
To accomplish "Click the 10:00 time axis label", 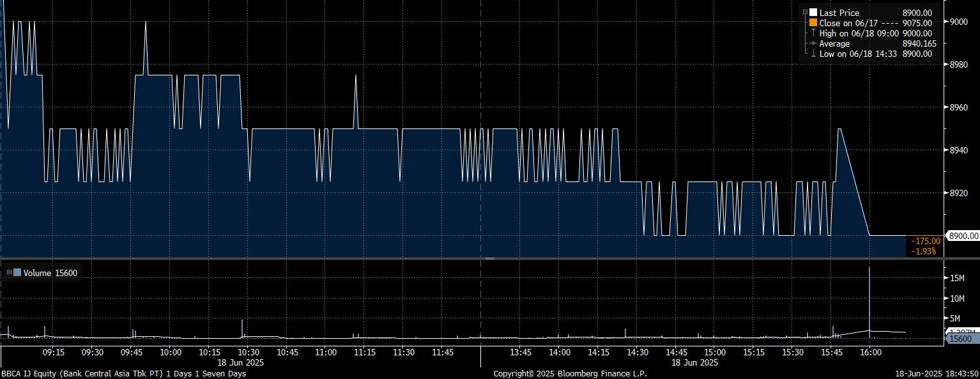I will pyautogui.click(x=171, y=352).
